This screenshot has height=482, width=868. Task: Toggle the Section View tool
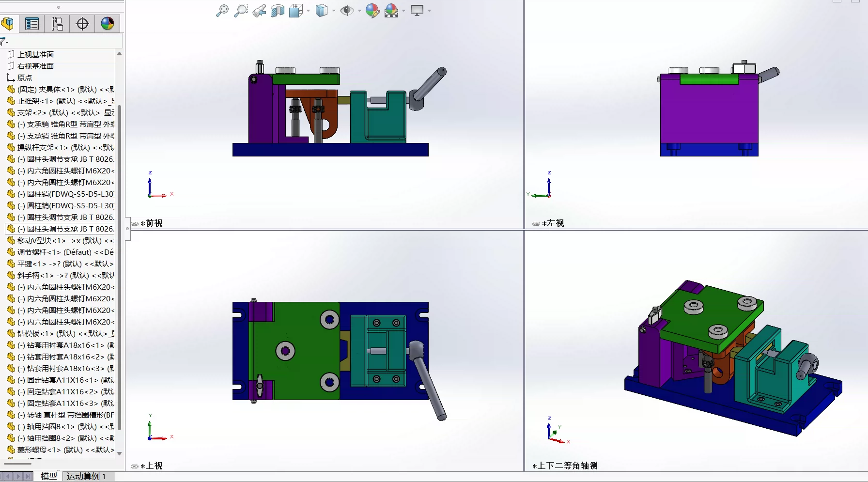278,11
